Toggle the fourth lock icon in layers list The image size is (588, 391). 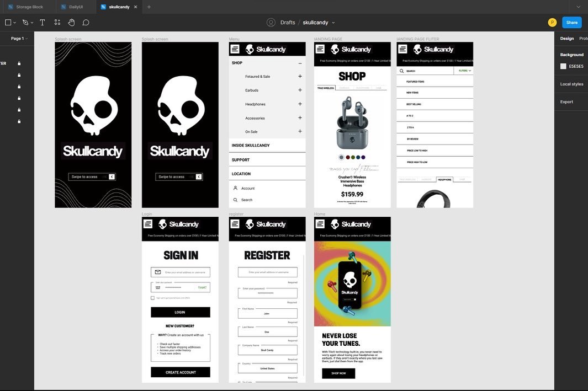click(19, 98)
